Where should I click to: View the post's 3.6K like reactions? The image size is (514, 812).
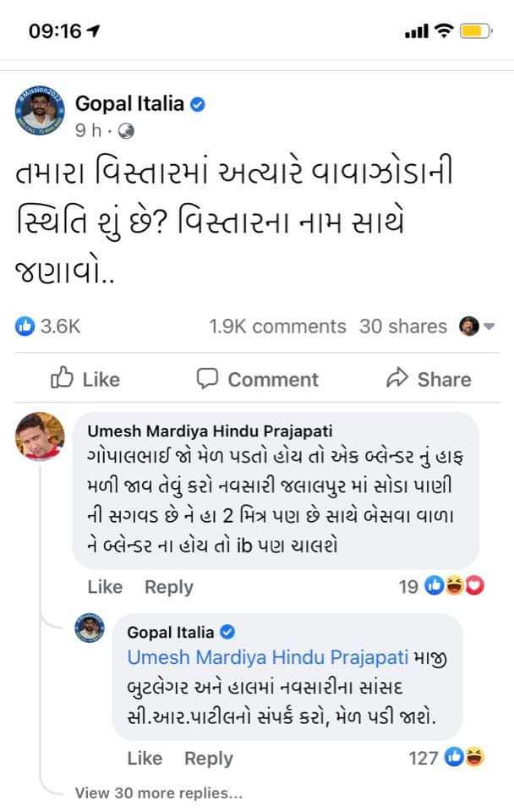(48, 326)
